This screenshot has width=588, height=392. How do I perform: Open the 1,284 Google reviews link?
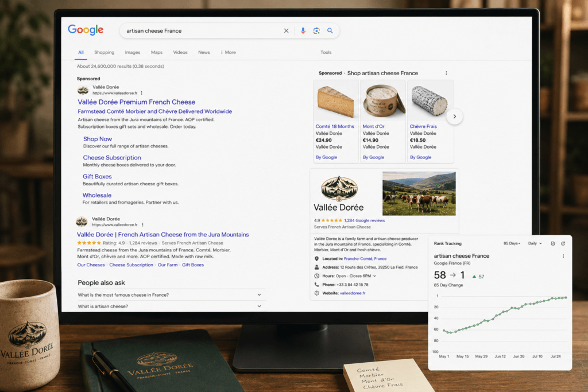click(x=365, y=220)
